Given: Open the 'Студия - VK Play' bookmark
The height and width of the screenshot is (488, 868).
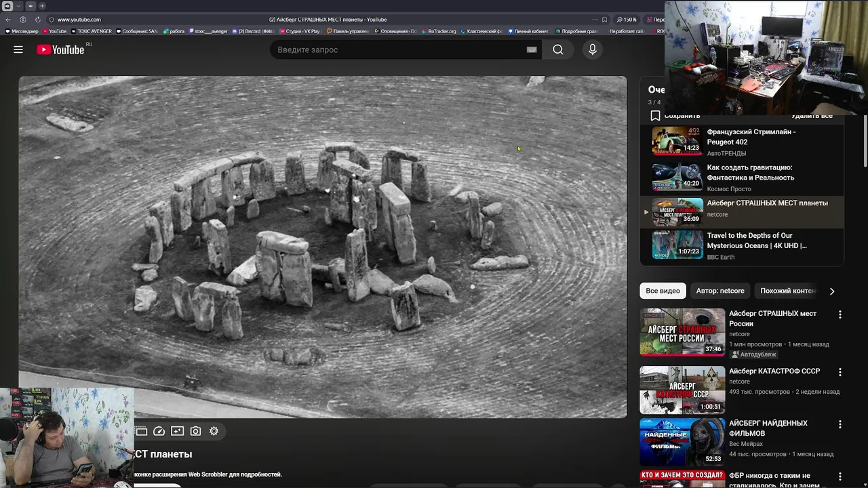Looking at the screenshot, I should coord(299,31).
